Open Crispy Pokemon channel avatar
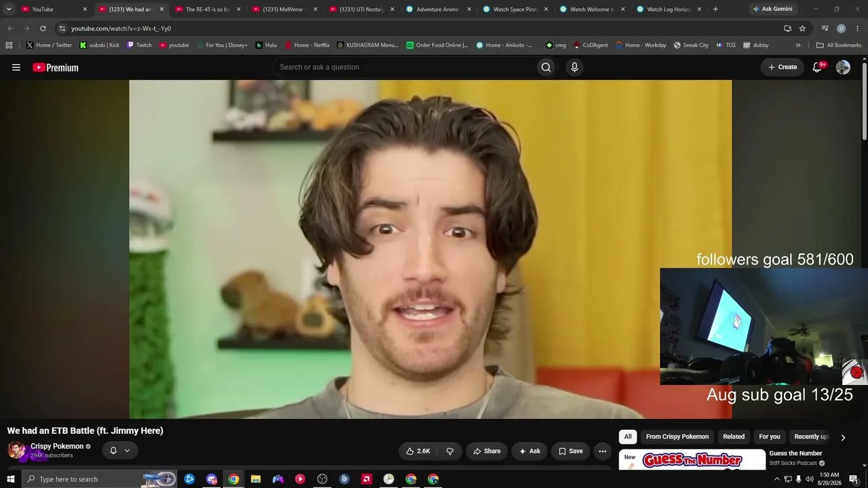The height and width of the screenshot is (488, 868). (17, 450)
